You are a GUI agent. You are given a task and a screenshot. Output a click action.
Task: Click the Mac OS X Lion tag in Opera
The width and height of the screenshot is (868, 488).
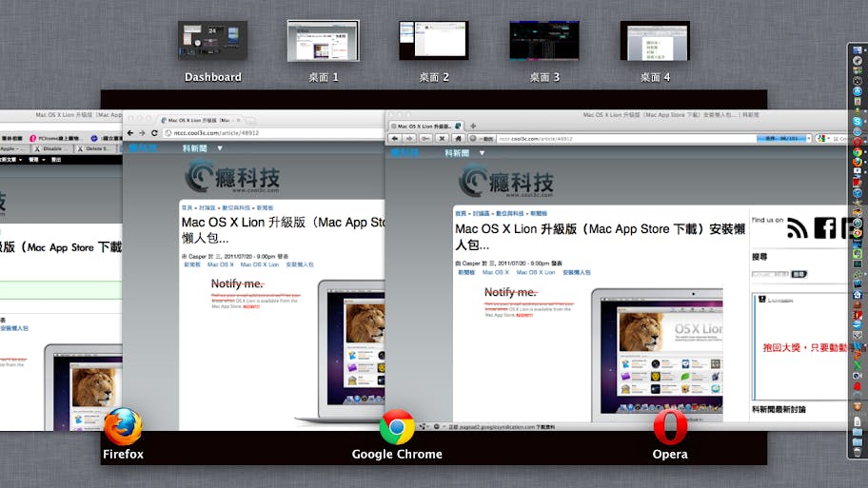(x=535, y=272)
